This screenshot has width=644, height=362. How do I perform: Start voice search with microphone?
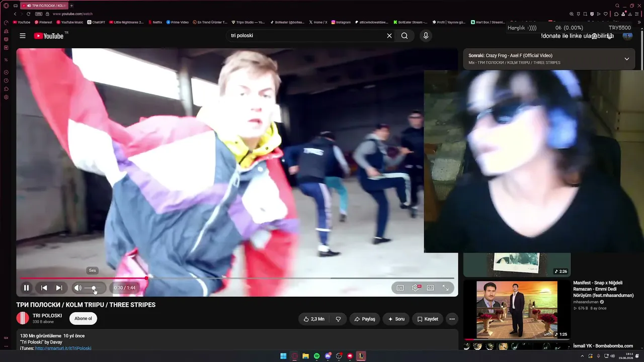pyautogui.click(x=426, y=36)
